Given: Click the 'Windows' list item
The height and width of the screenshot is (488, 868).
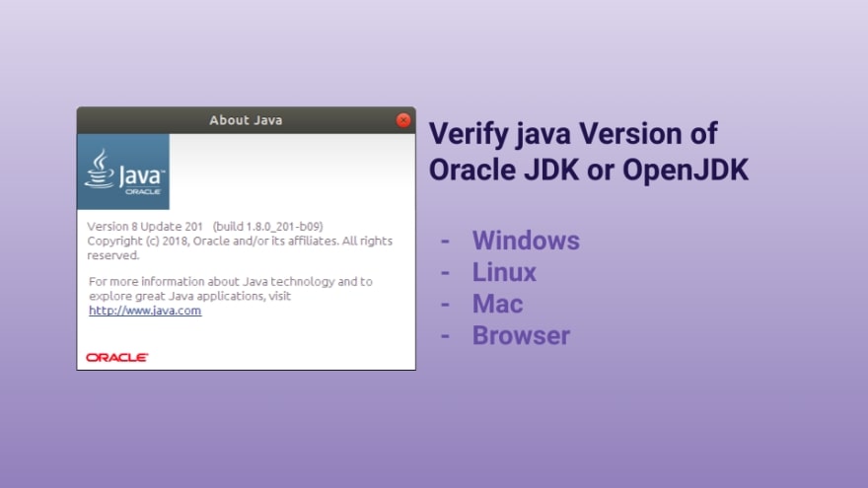Looking at the screenshot, I should [526, 241].
